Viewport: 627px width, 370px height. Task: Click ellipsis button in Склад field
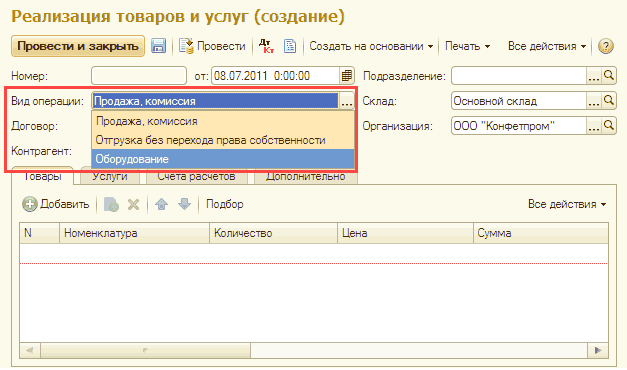pyautogui.click(x=594, y=101)
